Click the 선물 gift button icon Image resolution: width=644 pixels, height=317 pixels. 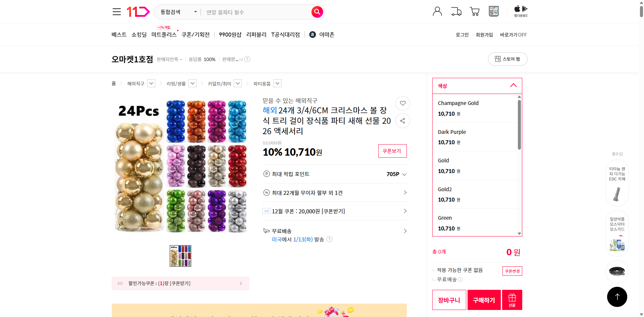point(512,300)
